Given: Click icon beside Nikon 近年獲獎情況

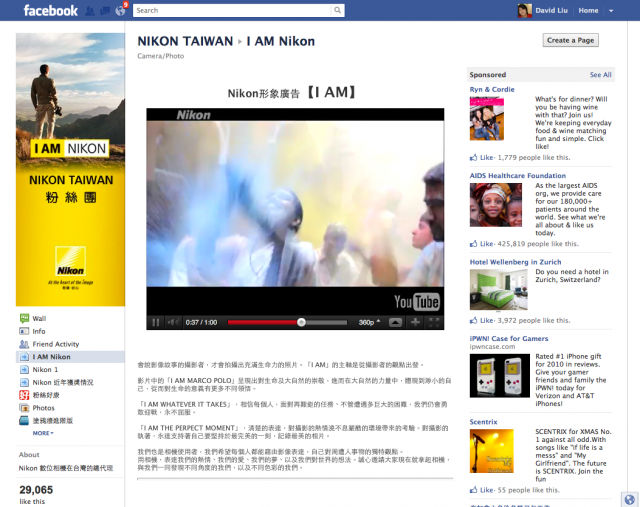Looking at the screenshot, I should 24,382.
